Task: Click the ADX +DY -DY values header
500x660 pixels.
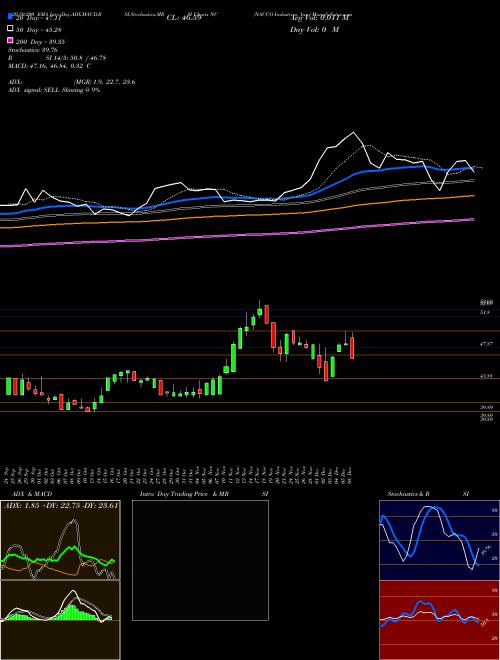Action: [x=61, y=505]
